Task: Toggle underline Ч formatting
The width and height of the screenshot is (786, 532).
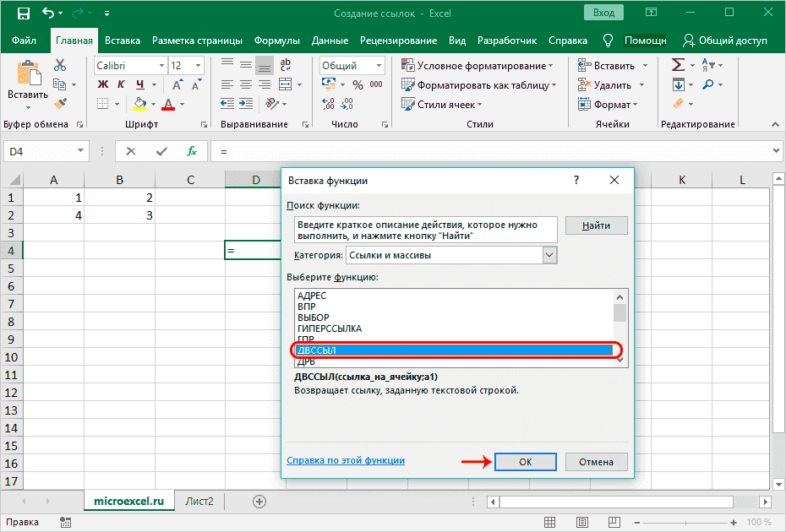Action: pos(140,84)
